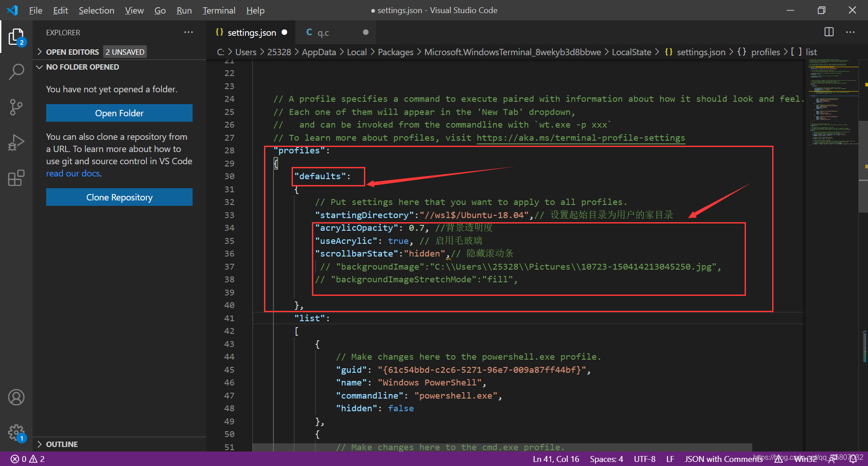This screenshot has height=466, width=868.
Task: Click the code minimap overview
Action: coord(832,104)
